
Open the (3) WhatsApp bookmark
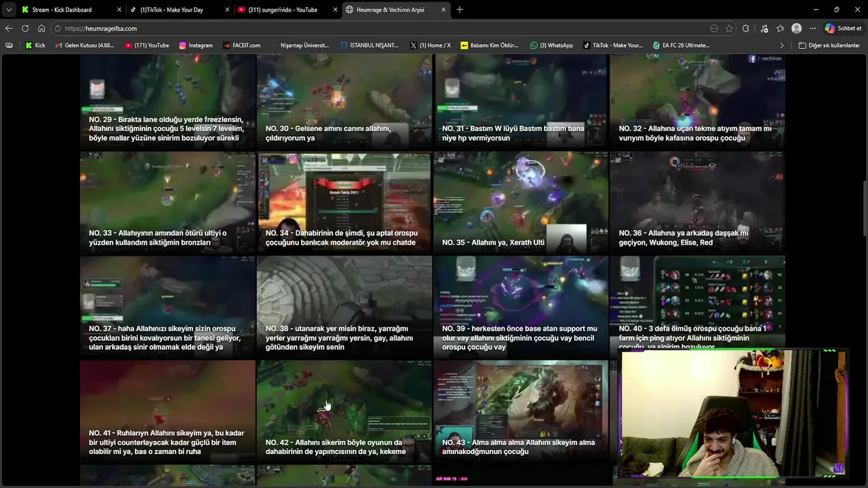(551, 45)
